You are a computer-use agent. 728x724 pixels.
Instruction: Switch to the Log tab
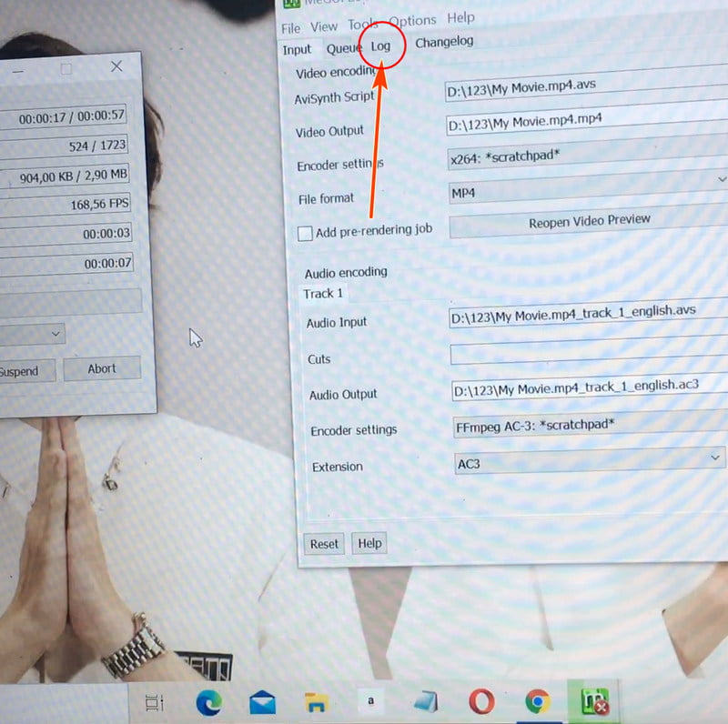coord(380,46)
